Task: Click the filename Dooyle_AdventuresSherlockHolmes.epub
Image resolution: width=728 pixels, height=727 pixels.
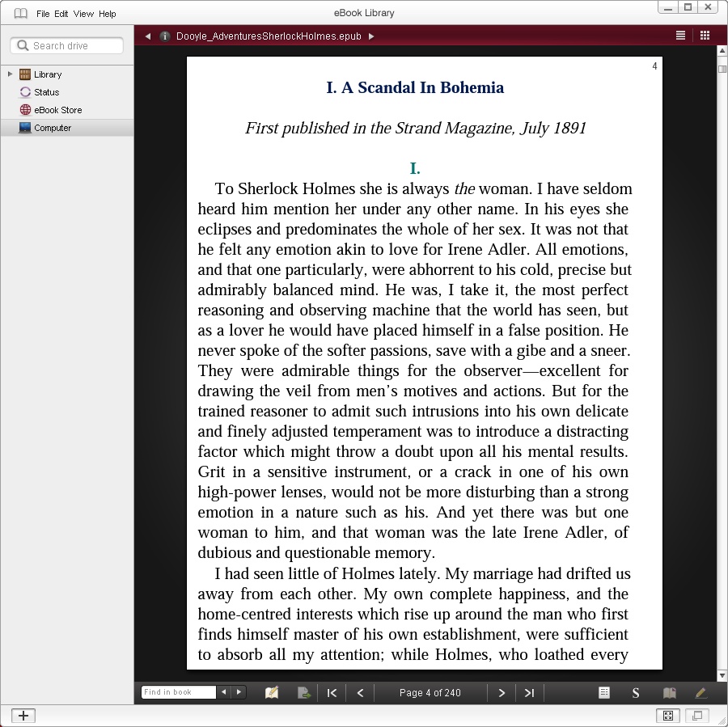Action: [269, 36]
